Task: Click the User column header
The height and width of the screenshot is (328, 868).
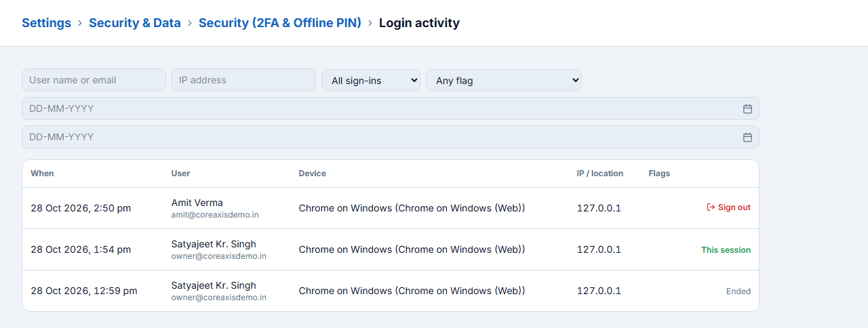Action: 180,173
